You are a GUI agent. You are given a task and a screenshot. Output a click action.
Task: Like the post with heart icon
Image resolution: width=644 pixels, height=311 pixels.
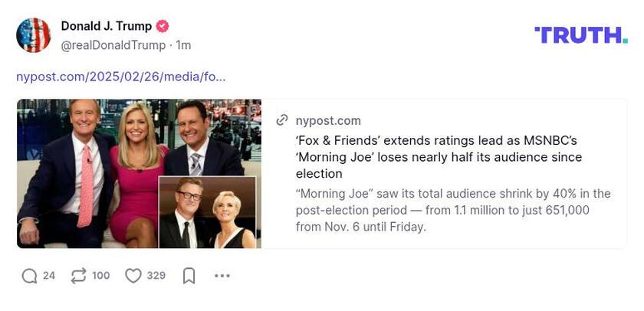(133, 276)
